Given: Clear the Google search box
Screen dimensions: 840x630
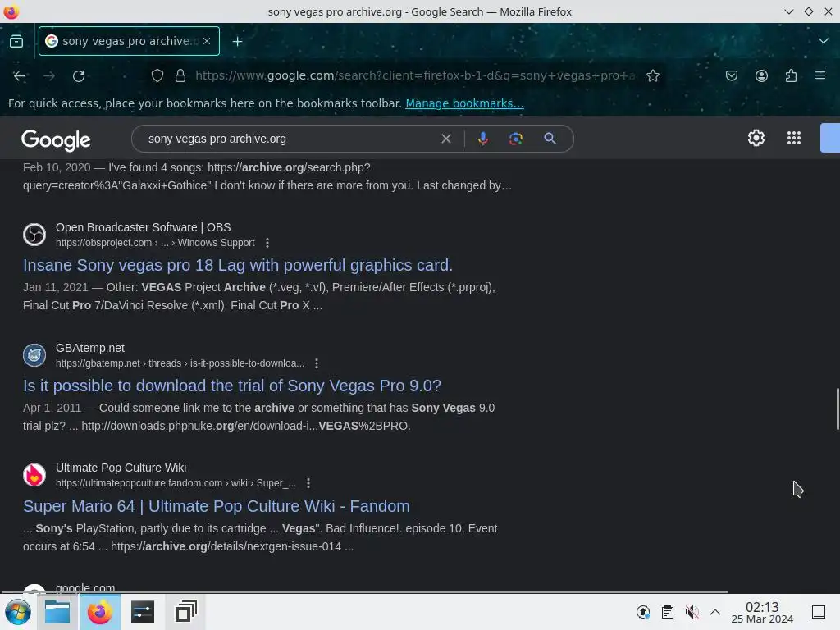Looking at the screenshot, I should pyautogui.click(x=445, y=139).
